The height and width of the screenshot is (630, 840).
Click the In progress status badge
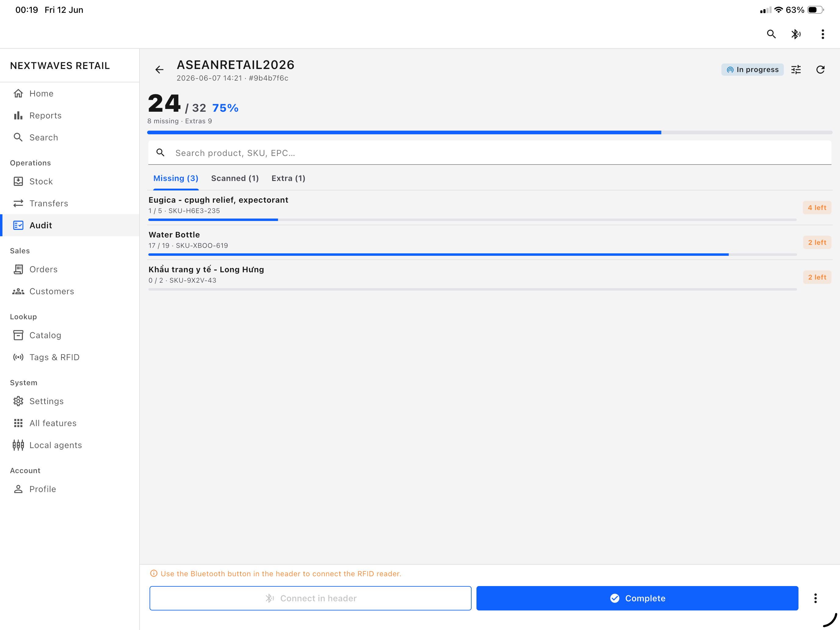tap(752, 70)
